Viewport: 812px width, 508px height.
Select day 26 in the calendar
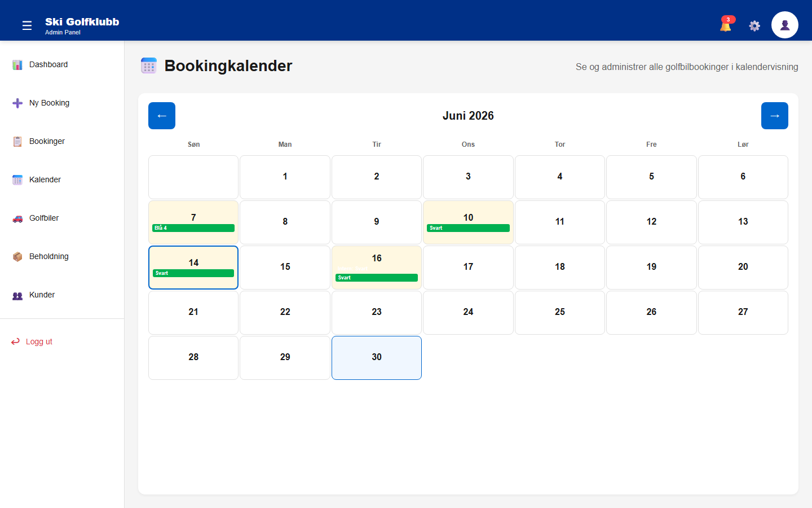click(x=651, y=313)
